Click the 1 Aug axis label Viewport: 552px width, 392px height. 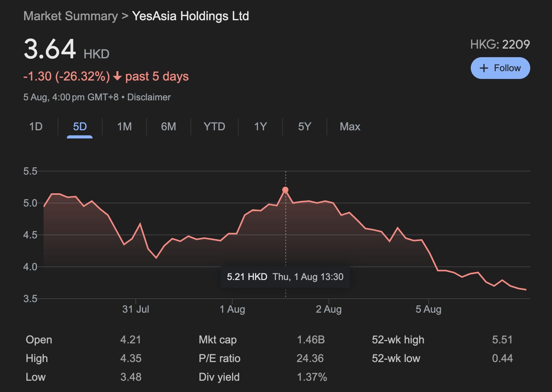(232, 310)
